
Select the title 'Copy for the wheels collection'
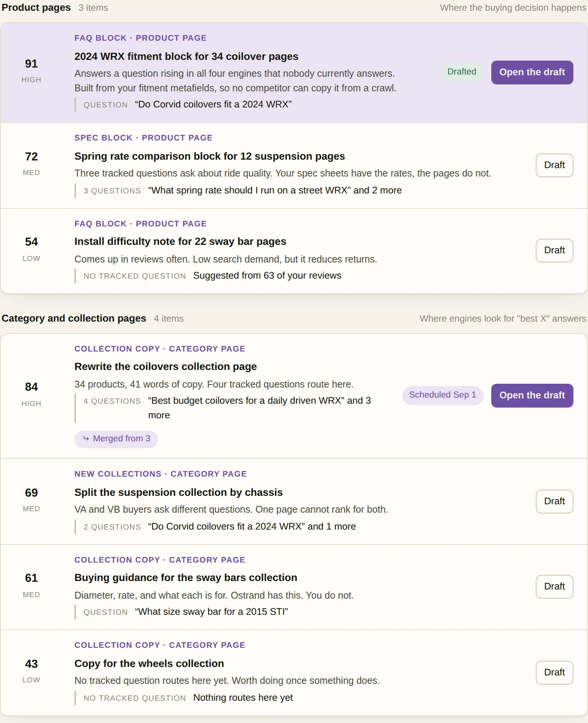[x=149, y=663]
